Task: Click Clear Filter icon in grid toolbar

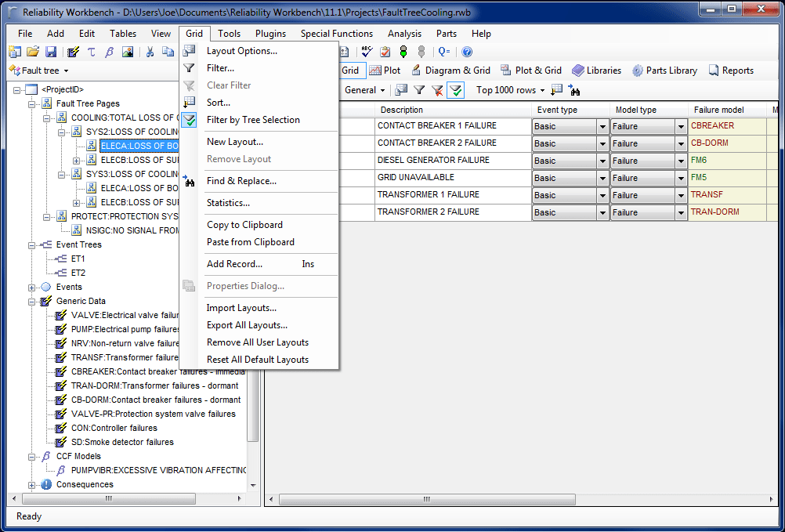Action: [437, 90]
